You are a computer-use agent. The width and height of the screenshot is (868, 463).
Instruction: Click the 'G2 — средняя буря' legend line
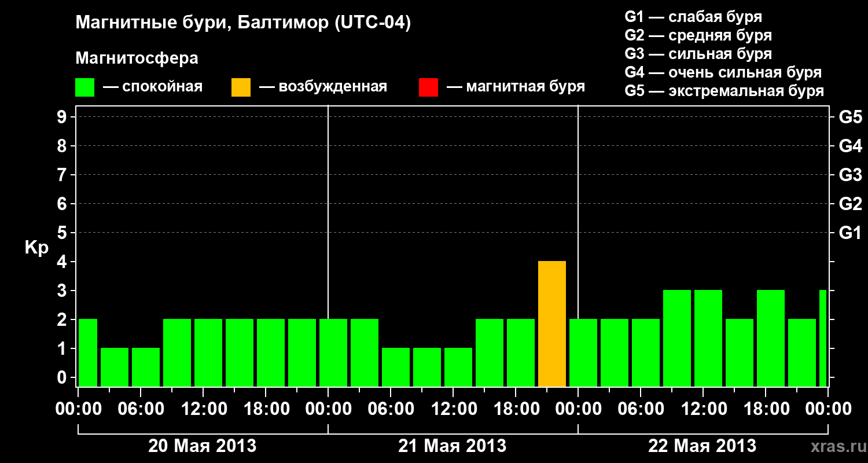pyautogui.click(x=698, y=35)
